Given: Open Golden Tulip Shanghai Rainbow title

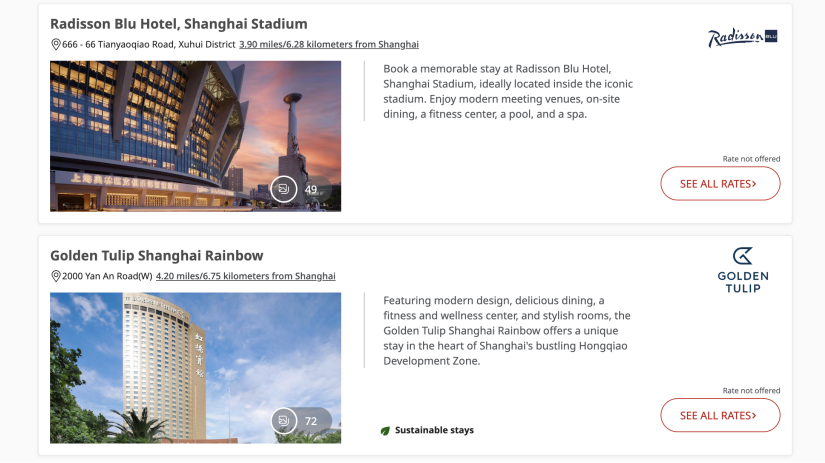Looking at the screenshot, I should pyautogui.click(x=156, y=256).
